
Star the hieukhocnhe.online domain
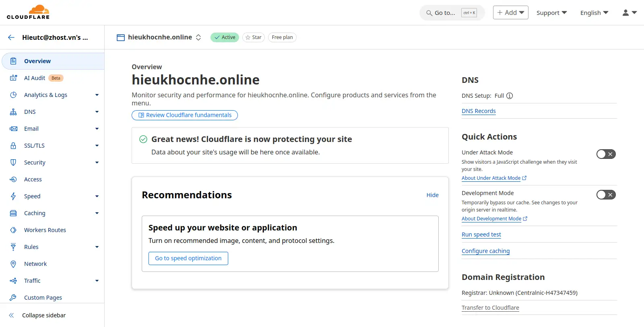[254, 37]
